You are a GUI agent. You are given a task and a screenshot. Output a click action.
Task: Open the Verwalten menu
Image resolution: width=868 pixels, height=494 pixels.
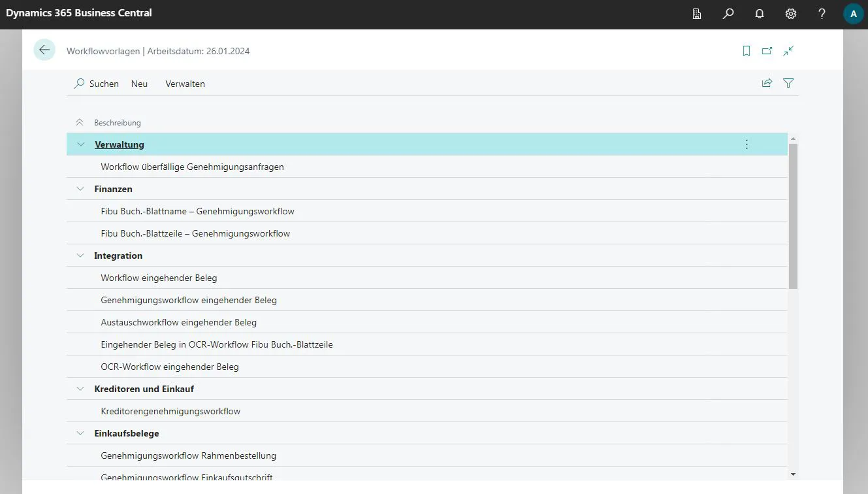[185, 84]
